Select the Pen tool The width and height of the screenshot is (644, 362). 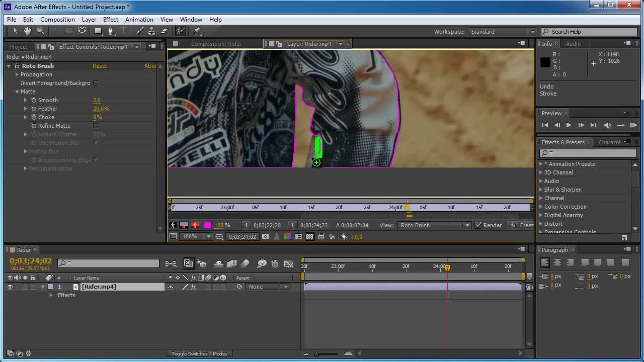click(x=111, y=31)
